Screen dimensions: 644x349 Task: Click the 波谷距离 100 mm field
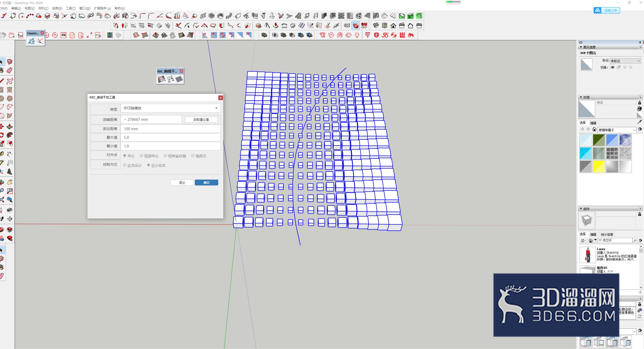click(170, 129)
